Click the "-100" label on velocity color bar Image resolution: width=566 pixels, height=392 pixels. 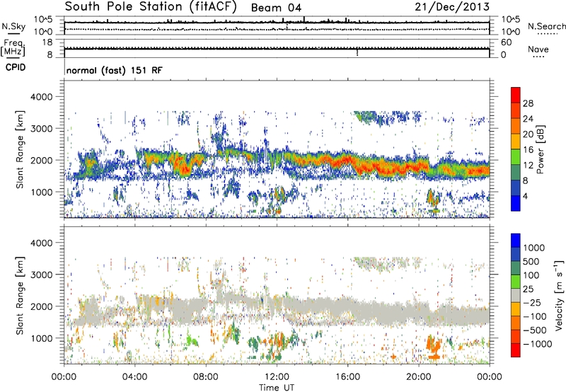[535, 316]
